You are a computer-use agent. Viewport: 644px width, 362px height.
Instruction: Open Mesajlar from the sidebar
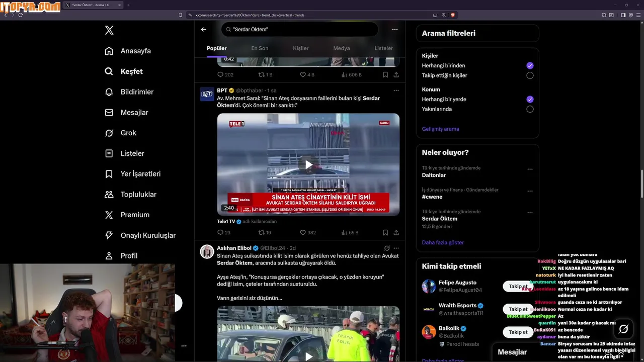(x=126, y=113)
